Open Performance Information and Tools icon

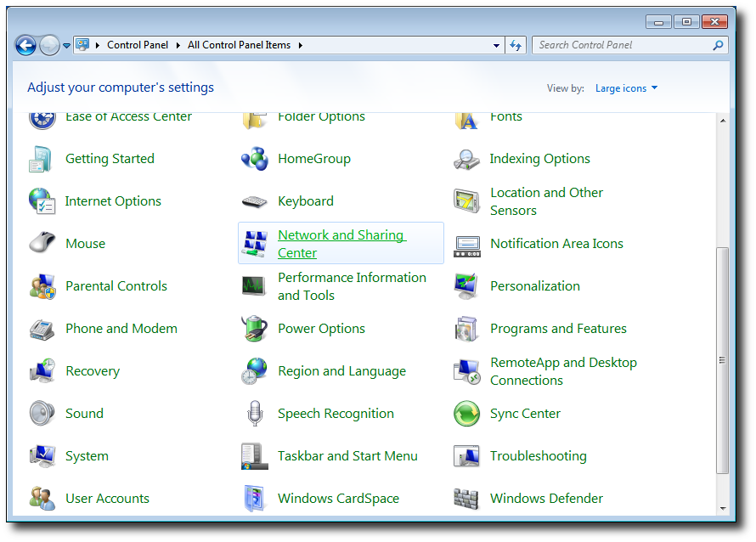255,286
